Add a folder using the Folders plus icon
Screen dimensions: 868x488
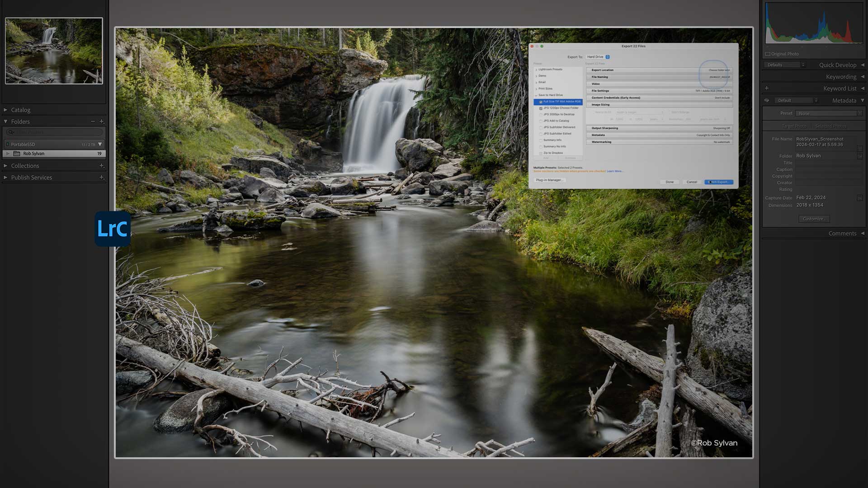tap(102, 121)
